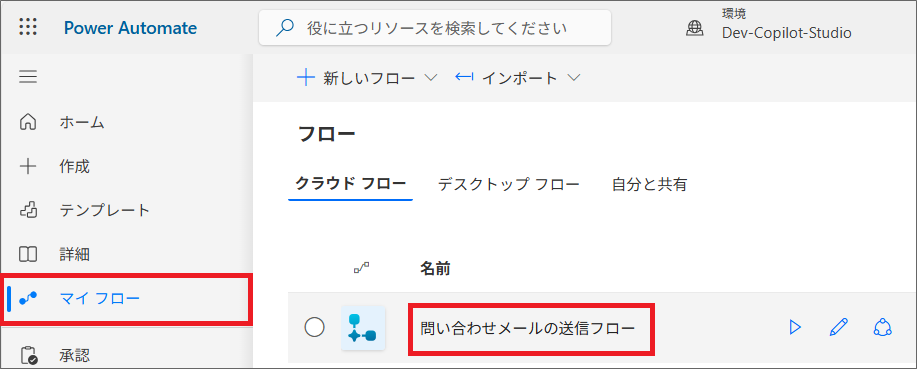Click the Templates puzzle icon

point(28,211)
